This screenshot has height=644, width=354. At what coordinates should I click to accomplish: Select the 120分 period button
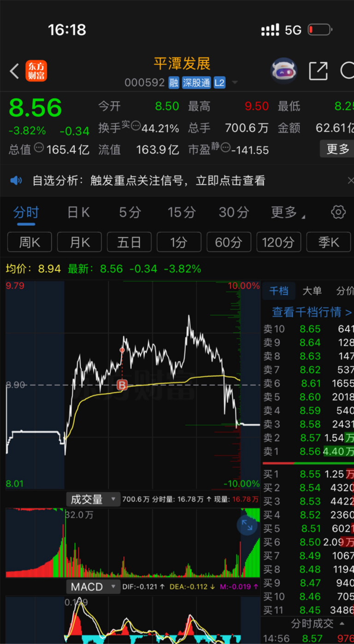[x=278, y=242]
